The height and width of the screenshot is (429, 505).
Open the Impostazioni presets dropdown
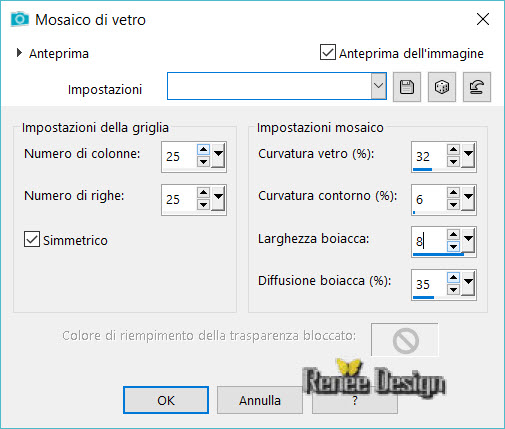point(378,86)
